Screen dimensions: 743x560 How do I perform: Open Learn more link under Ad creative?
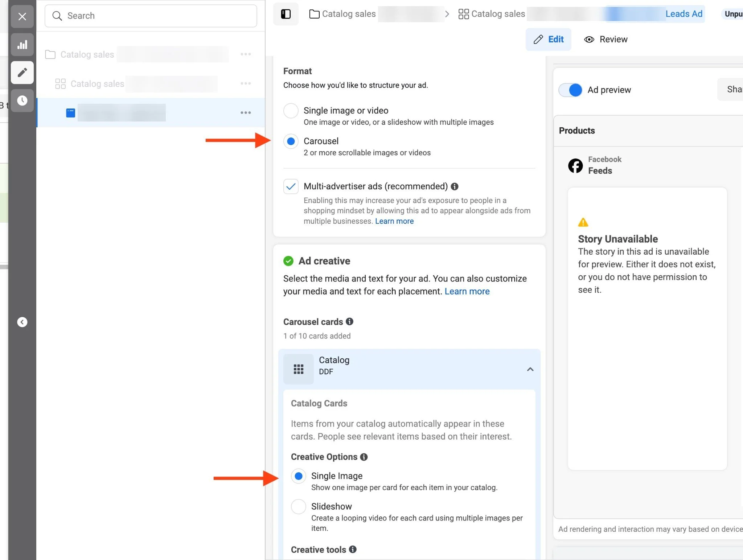point(467,291)
